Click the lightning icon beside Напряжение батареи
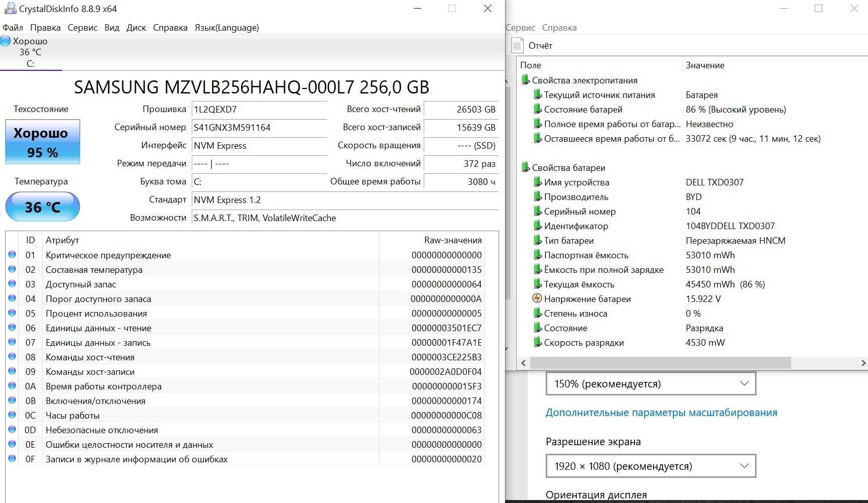 point(537,298)
